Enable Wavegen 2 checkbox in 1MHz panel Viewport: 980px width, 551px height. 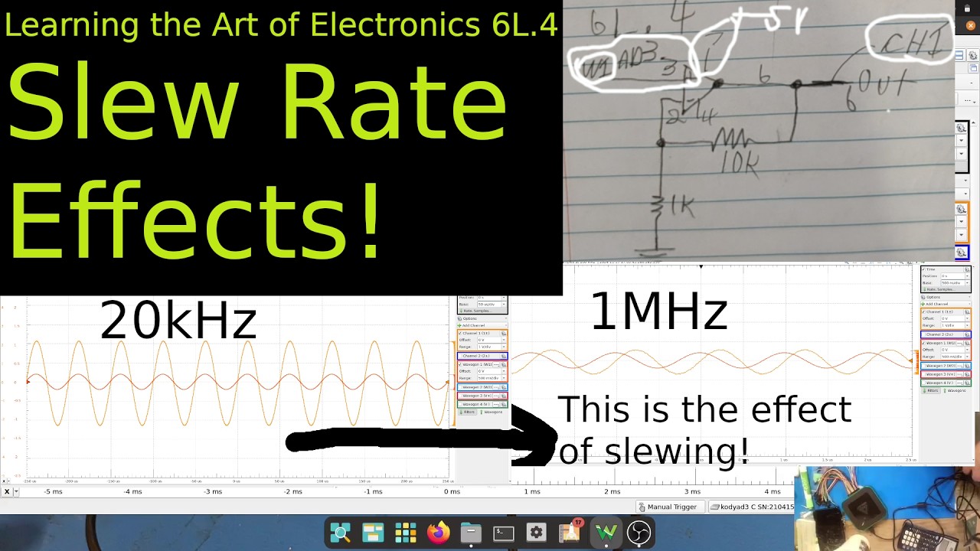[924, 366]
